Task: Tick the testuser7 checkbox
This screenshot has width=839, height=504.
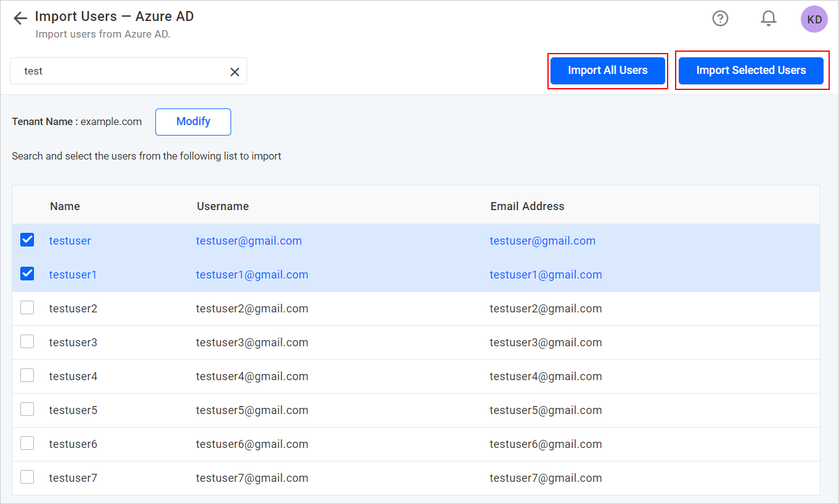Action: [x=27, y=478]
